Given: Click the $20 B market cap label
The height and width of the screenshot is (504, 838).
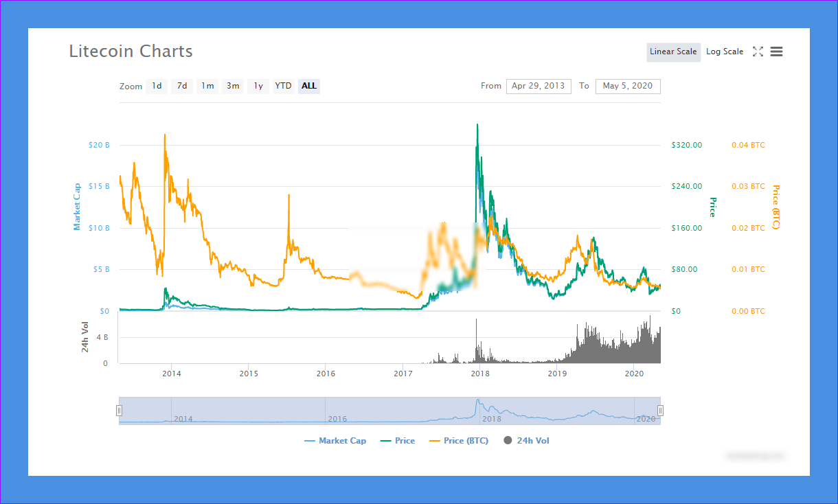Looking at the screenshot, I should (99, 145).
